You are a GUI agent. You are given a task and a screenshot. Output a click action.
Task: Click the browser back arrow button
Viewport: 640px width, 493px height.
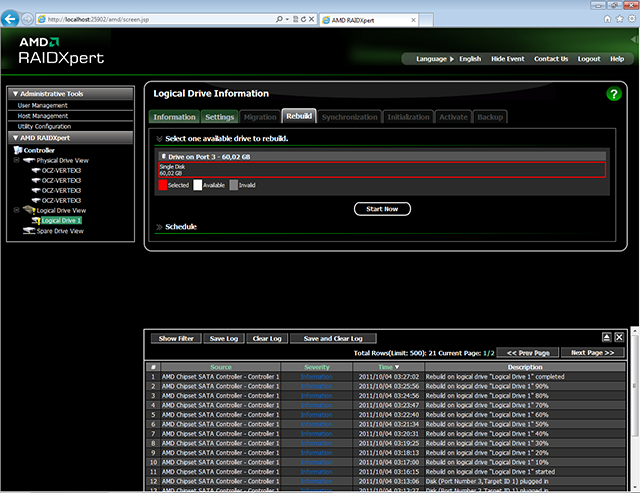pyautogui.click(x=10, y=19)
